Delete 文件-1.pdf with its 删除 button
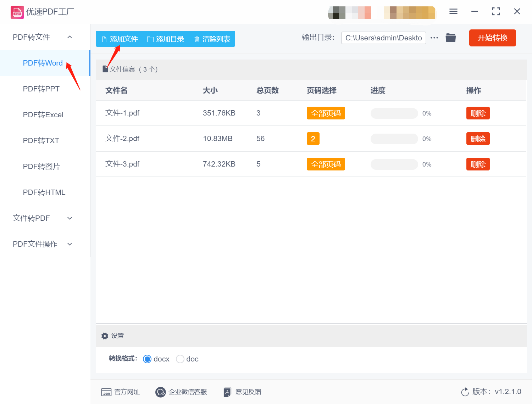 [x=478, y=113]
